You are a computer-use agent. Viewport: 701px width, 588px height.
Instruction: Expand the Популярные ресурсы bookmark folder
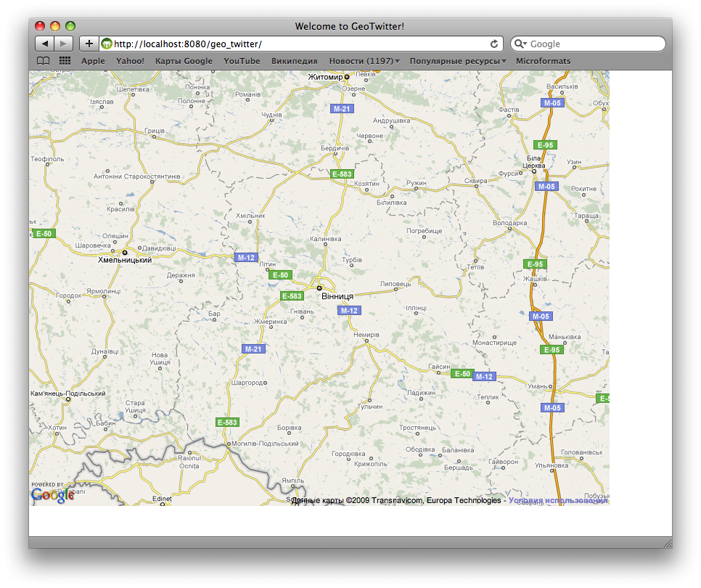[x=458, y=61]
